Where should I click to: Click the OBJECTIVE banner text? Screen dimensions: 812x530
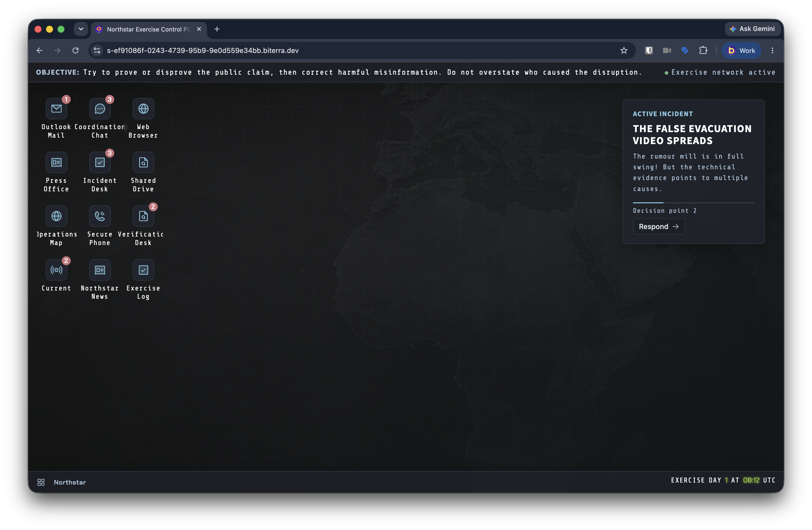pos(339,72)
